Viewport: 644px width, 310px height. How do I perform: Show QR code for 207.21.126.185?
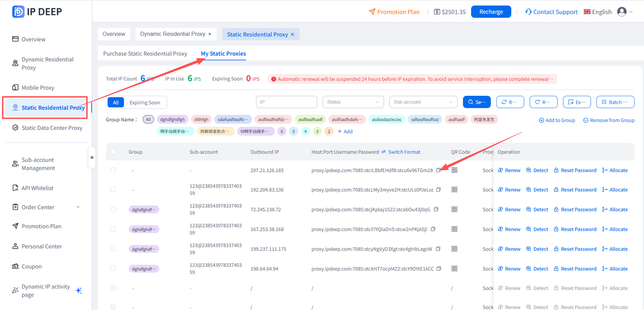(x=454, y=170)
